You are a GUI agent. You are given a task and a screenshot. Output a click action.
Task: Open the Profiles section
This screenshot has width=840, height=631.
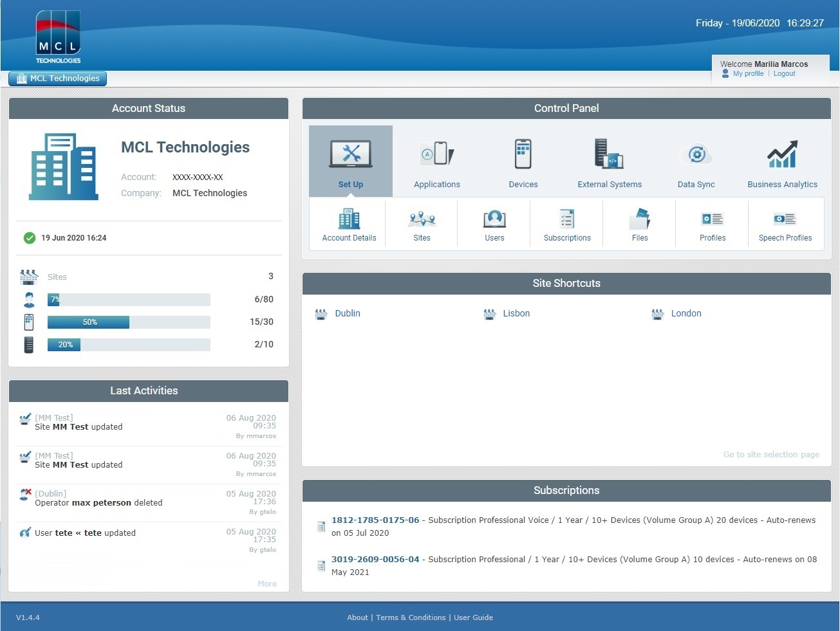[713, 224]
